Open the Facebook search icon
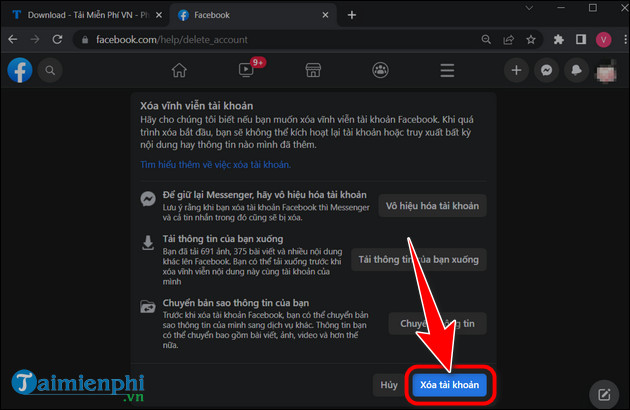Screen dimensions: 630x410 50,70
